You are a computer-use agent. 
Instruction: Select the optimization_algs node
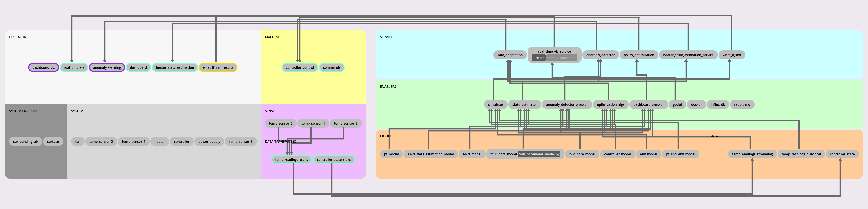point(611,104)
